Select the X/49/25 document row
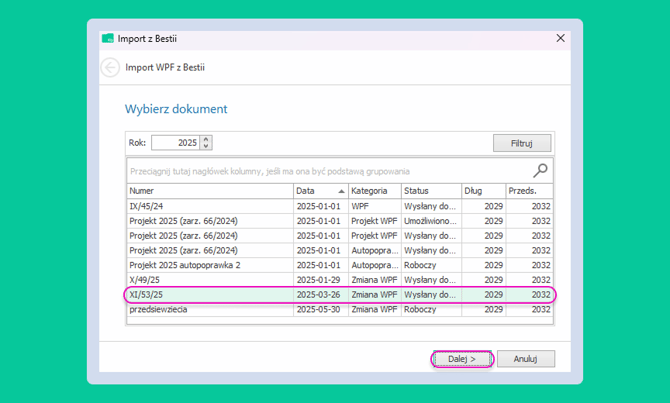The width and height of the screenshot is (670, 403). tap(340, 280)
